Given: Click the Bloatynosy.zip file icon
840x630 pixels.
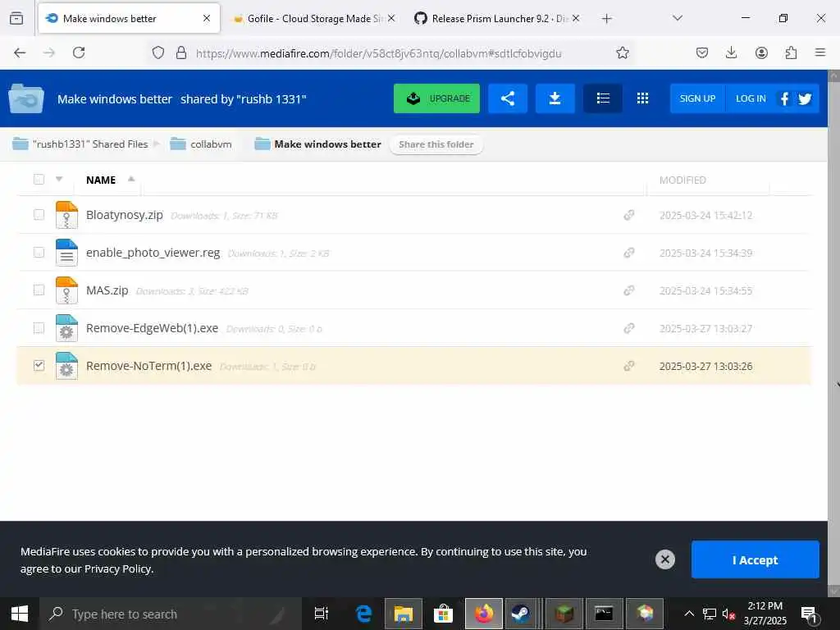Looking at the screenshot, I should click(x=66, y=215).
